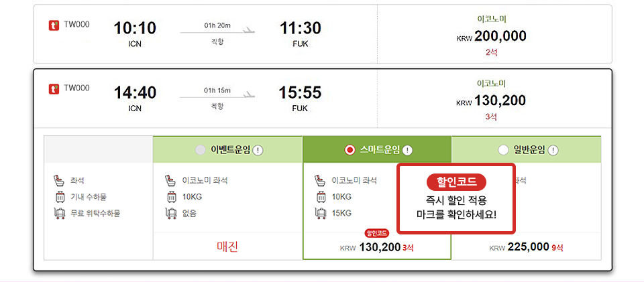Click the baggage cart icon beside 무료 위탁수하물
This screenshot has height=282, width=644.
click(x=58, y=213)
